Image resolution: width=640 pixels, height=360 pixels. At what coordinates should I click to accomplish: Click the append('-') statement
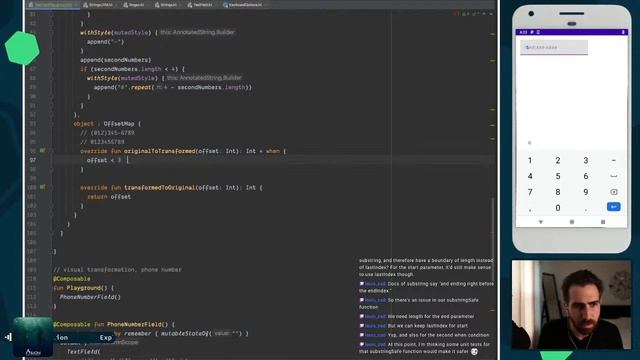(105, 42)
